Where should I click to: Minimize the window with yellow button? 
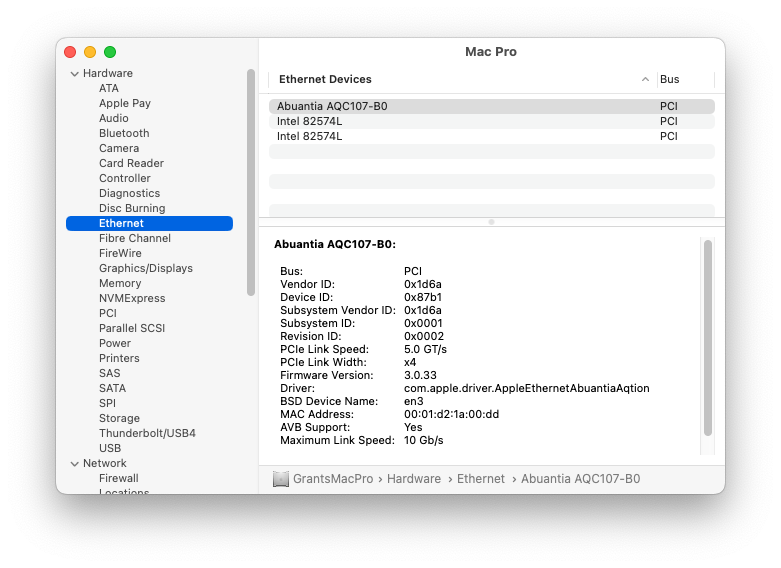[90, 52]
